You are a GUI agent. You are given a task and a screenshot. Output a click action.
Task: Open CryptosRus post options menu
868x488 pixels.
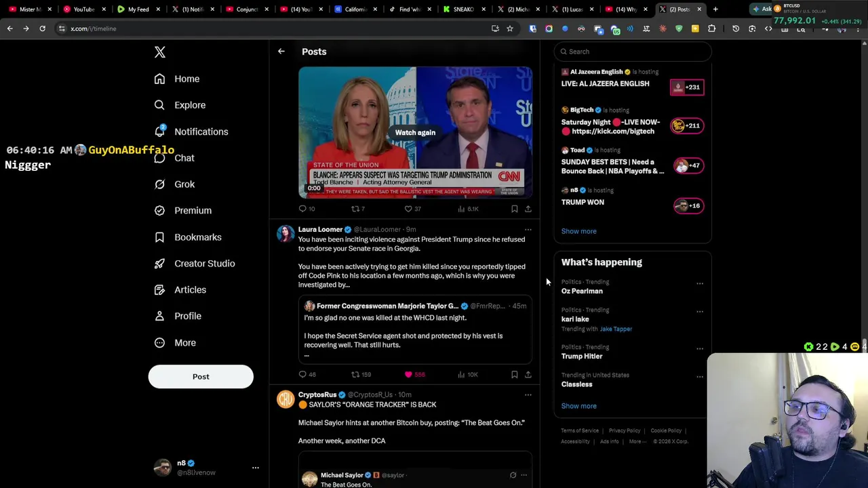tap(528, 395)
